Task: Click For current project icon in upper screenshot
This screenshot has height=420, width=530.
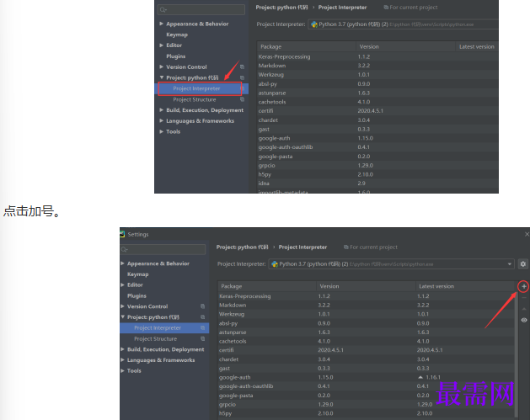Action: pos(386,8)
